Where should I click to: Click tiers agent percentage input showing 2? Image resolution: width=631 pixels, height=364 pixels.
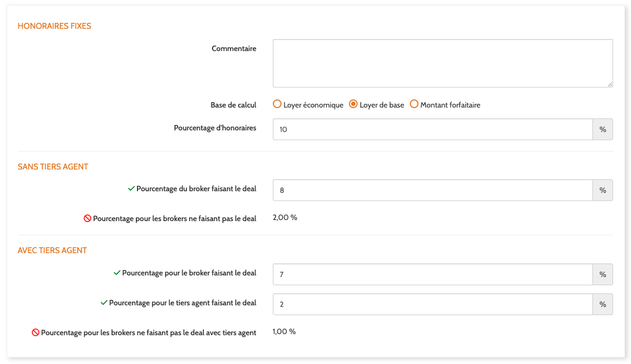click(x=433, y=304)
